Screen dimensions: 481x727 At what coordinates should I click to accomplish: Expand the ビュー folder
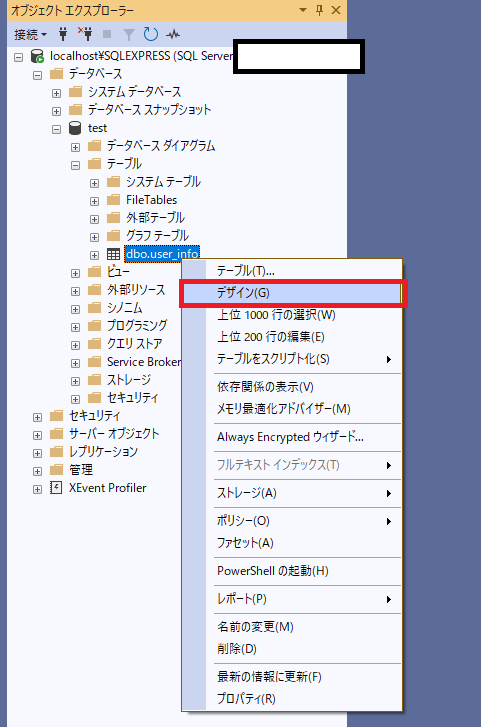pos(76,273)
